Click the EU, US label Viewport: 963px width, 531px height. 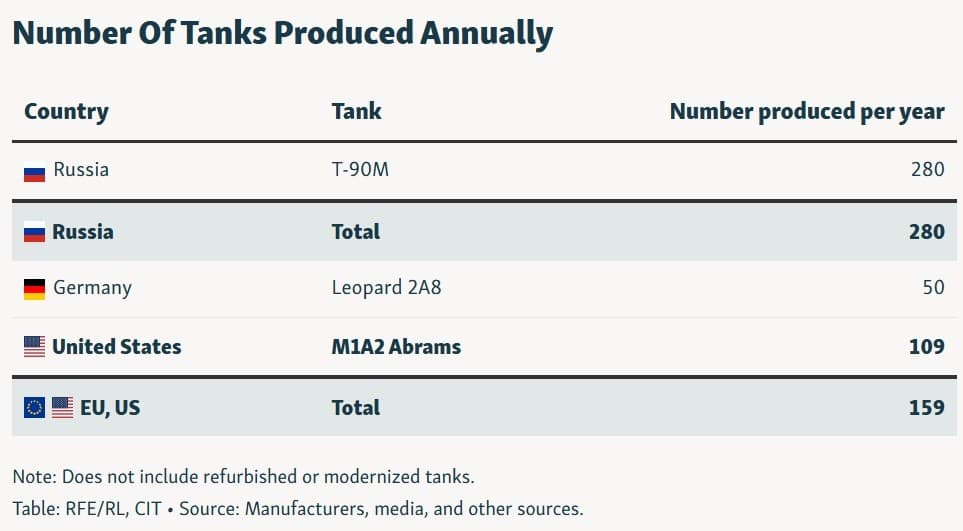point(110,407)
